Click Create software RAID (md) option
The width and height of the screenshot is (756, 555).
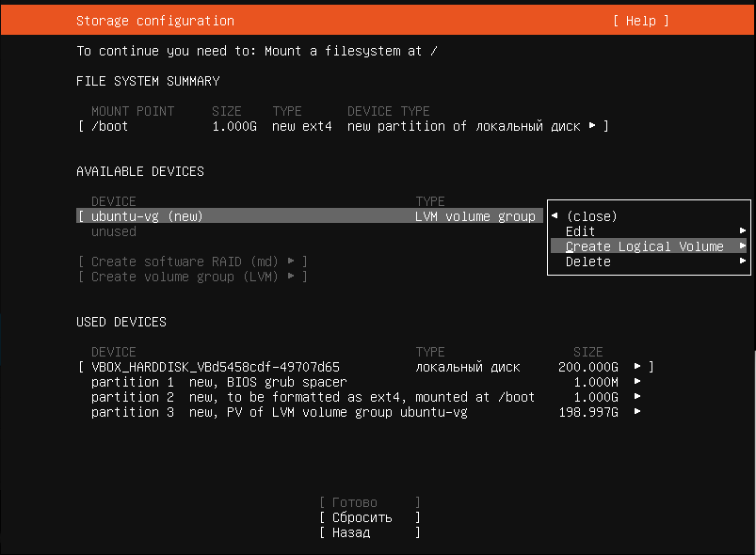(x=192, y=262)
